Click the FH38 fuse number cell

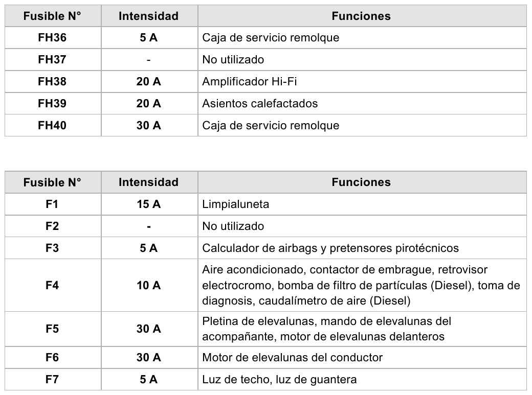(52, 82)
